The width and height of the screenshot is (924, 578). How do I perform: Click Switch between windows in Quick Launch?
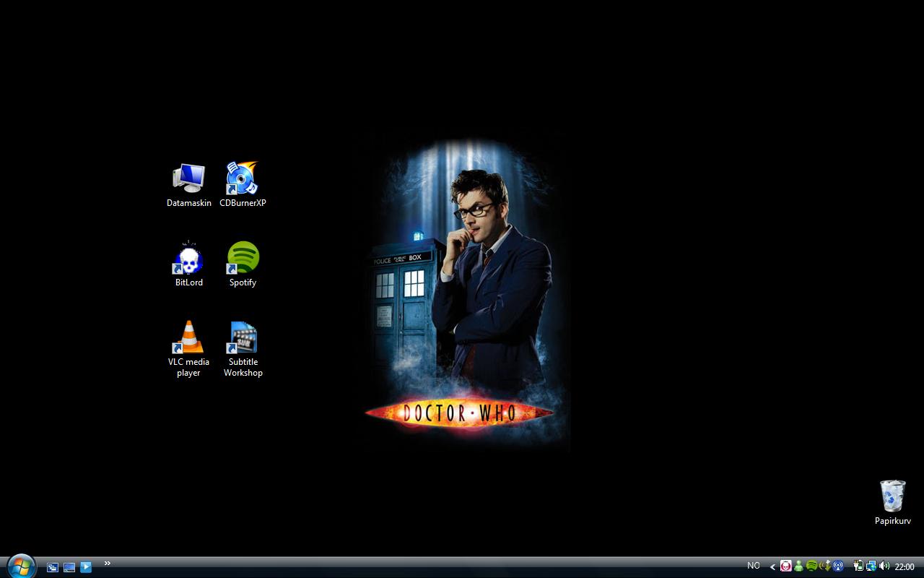pos(53,567)
